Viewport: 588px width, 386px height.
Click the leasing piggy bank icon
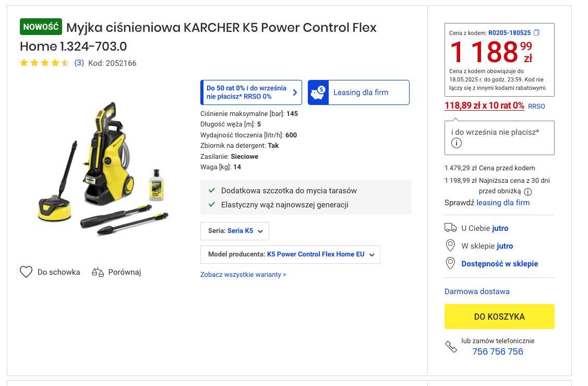click(319, 92)
